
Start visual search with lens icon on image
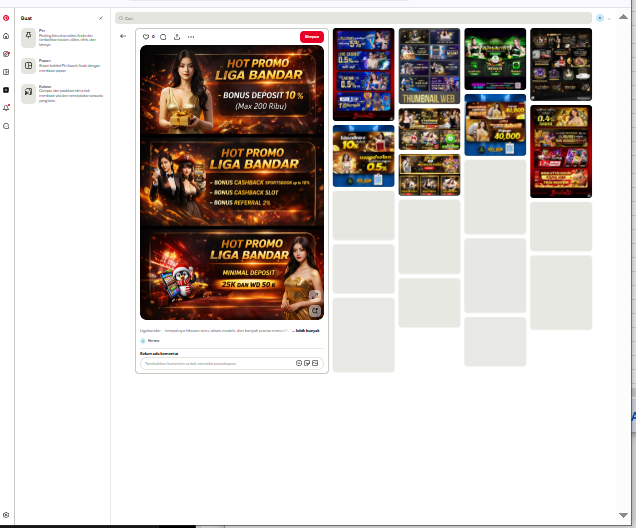[x=315, y=311]
